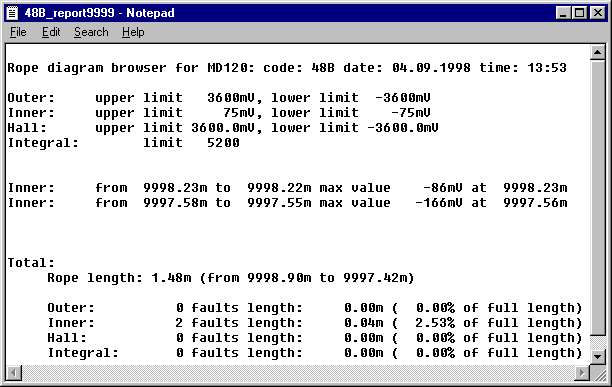Screen dimensions: 612x387
Task: Open the Edit menu
Action: pyautogui.click(x=51, y=32)
